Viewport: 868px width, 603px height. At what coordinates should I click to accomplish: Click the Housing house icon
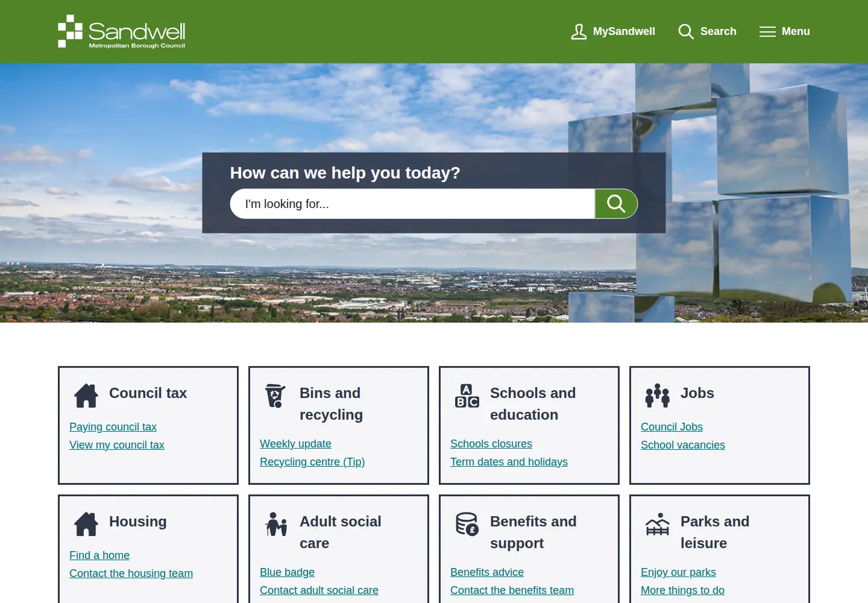86,524
